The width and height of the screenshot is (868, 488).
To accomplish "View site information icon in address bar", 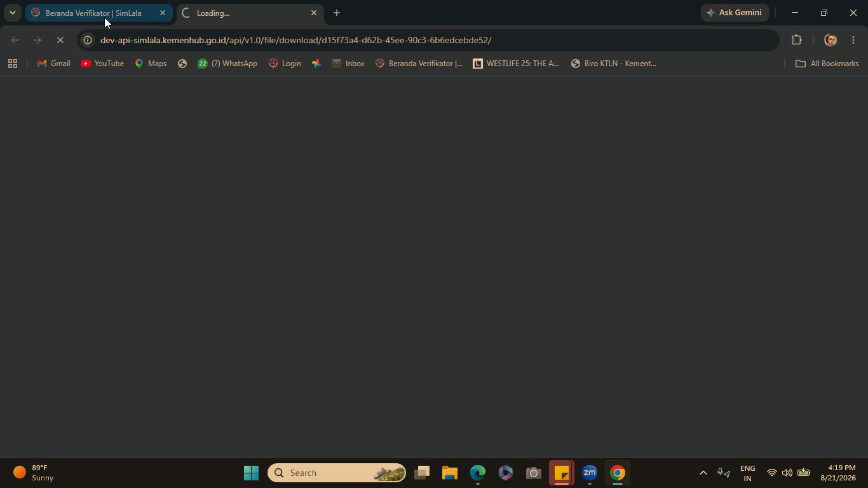I will coord(88,40).
